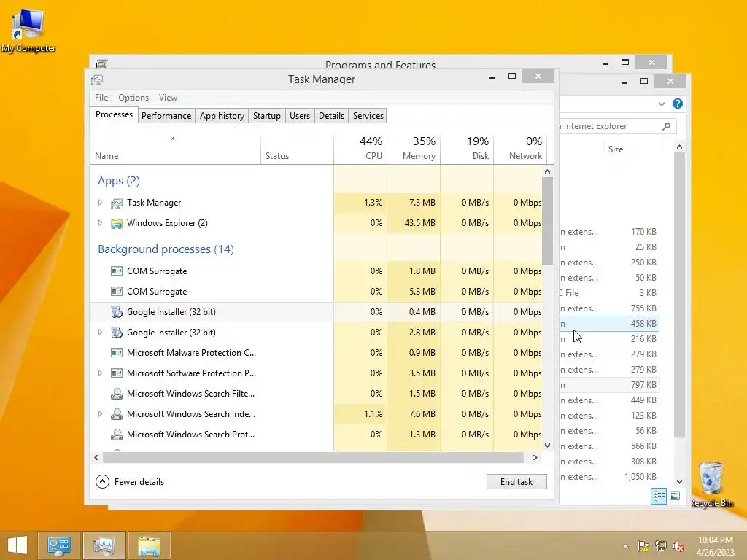Screen dimensions: 747x560
Task: Select the Google Installer 0.4 MB row
Action: (x=317, y=312)
